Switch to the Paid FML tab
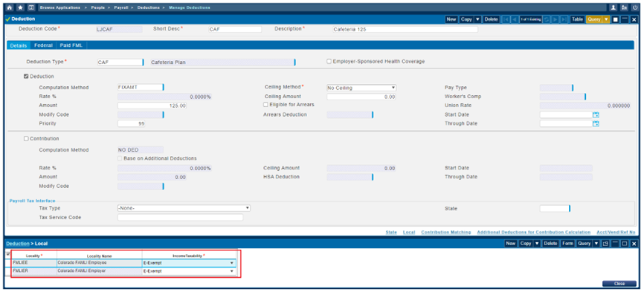Screen dimensions: 644x292 [71, 45]
